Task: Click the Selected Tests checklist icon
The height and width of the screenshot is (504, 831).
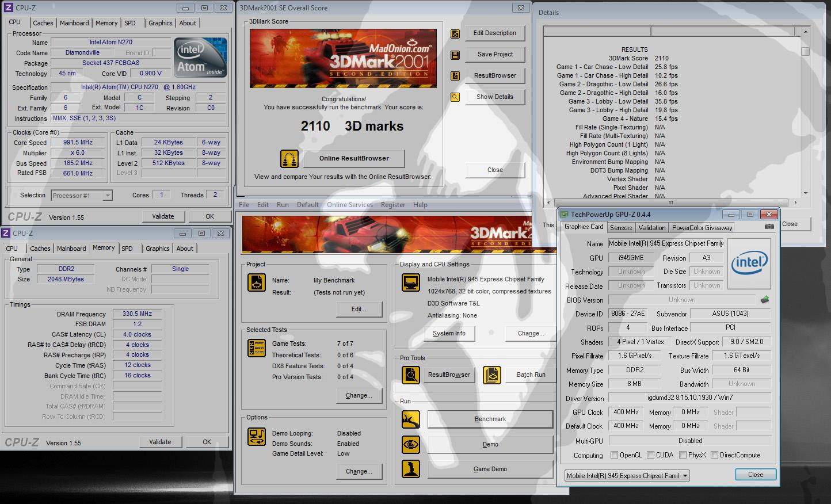Action: [257, 348]
